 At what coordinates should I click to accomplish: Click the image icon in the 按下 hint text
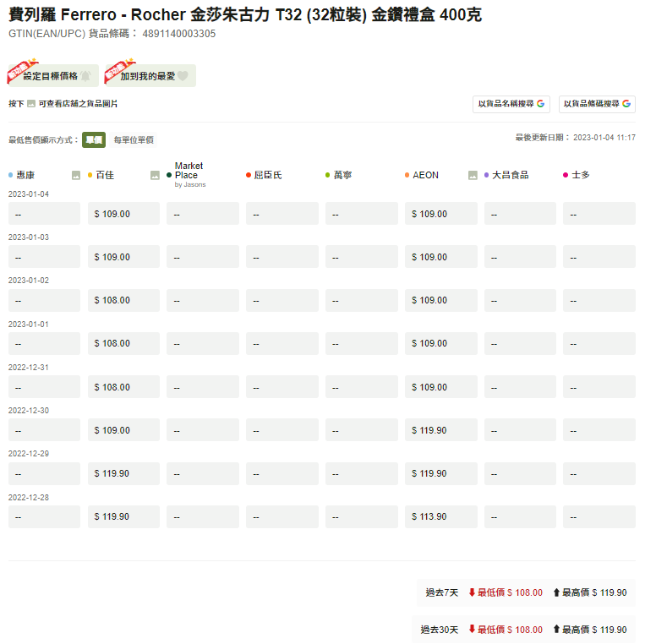[31, 103]
